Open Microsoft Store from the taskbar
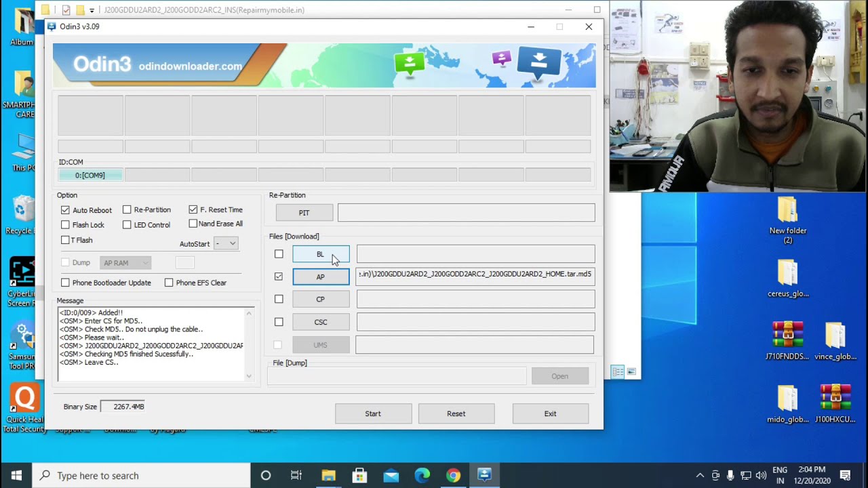This screenshot has height=488, width=868. pos(359,475)
